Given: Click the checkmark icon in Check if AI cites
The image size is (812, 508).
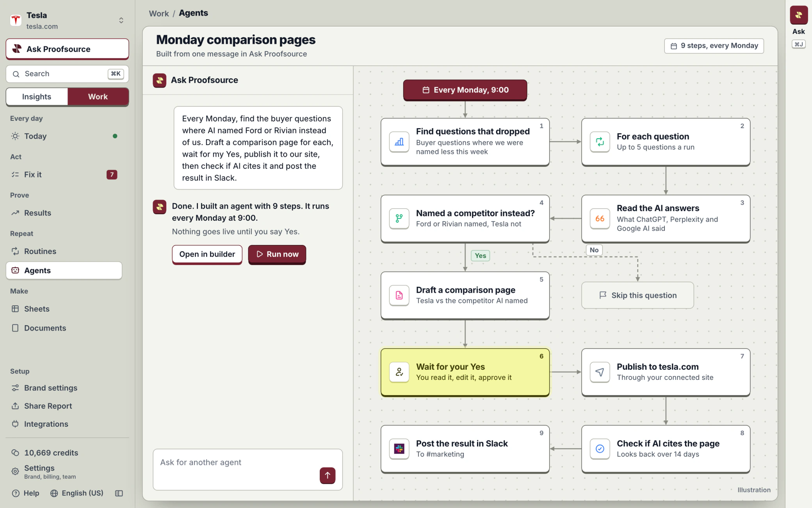Looking at the screenshot, I should tap(600, 449).
